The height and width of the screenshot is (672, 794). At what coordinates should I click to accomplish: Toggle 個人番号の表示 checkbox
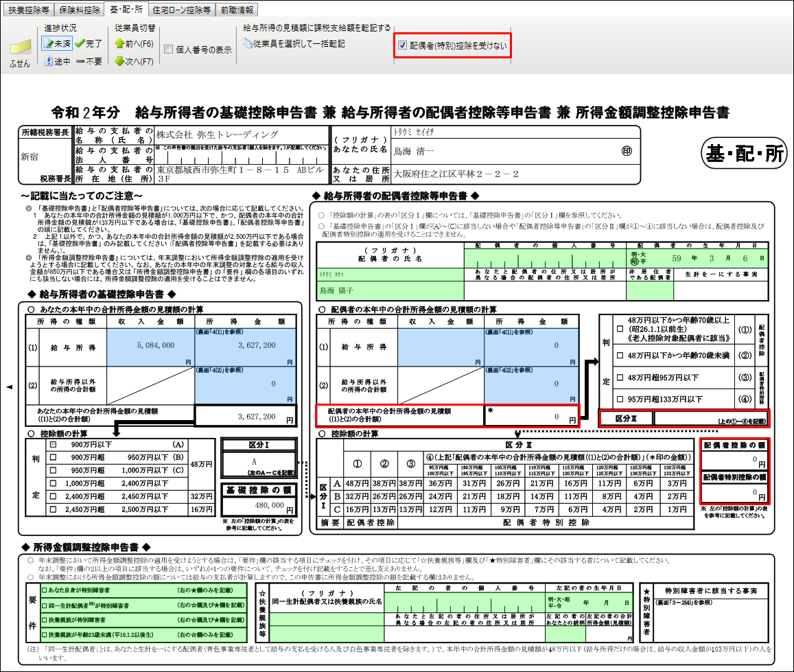[169, 49]
